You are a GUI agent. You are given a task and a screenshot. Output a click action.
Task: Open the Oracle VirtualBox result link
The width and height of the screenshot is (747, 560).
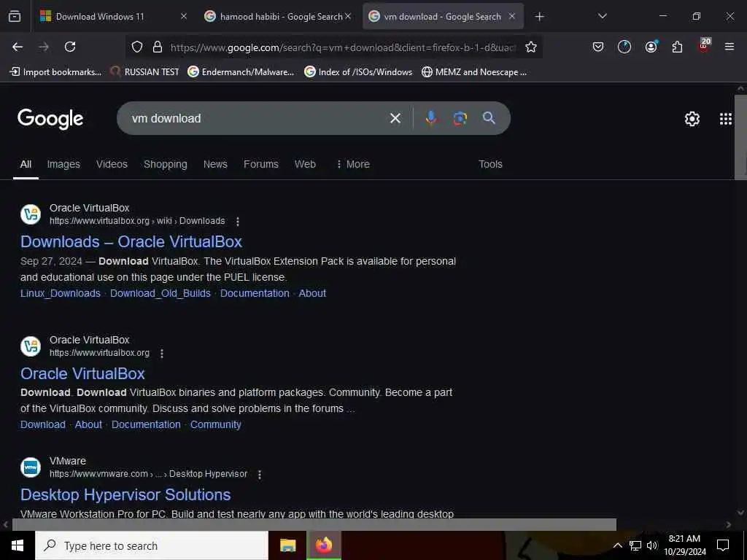point(82,373)
